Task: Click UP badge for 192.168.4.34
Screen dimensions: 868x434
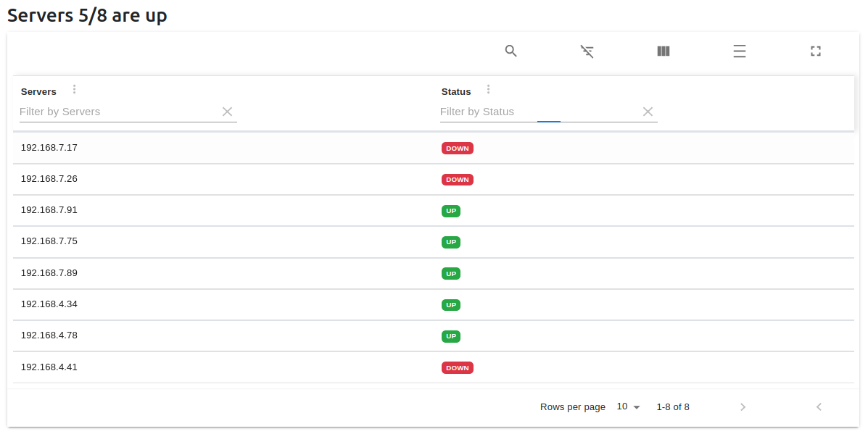Action: (451, 304)
